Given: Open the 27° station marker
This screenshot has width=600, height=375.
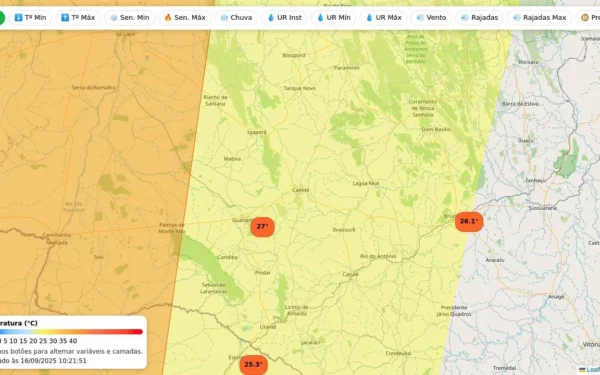Looking at the screenshot, I should pyautogui.click(x=262, y=227).
